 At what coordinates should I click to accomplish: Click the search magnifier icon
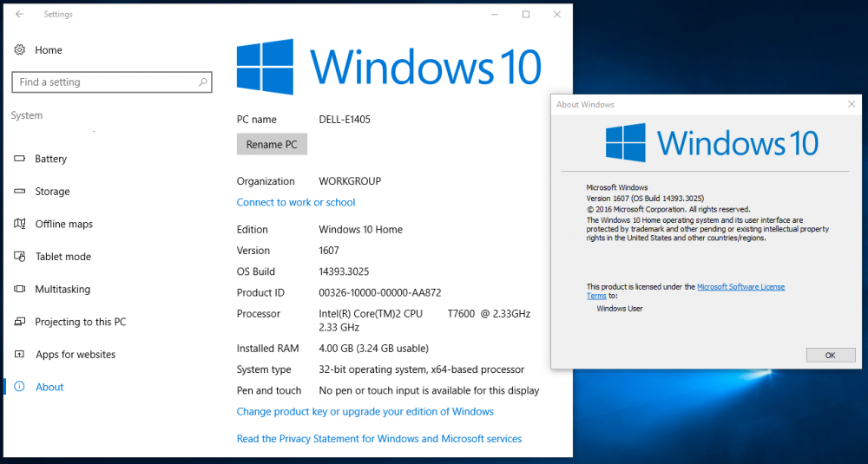[202, 82]
